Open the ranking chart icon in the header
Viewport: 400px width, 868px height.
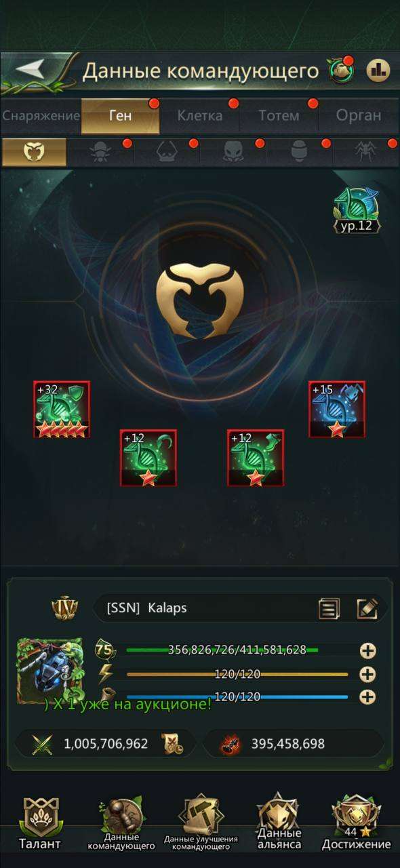click(378, 70)
